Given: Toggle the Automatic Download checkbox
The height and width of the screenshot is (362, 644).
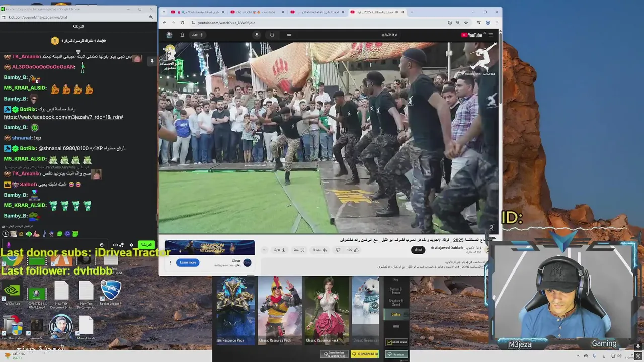Looking at the screenshot, I should (x=389, y=342).
